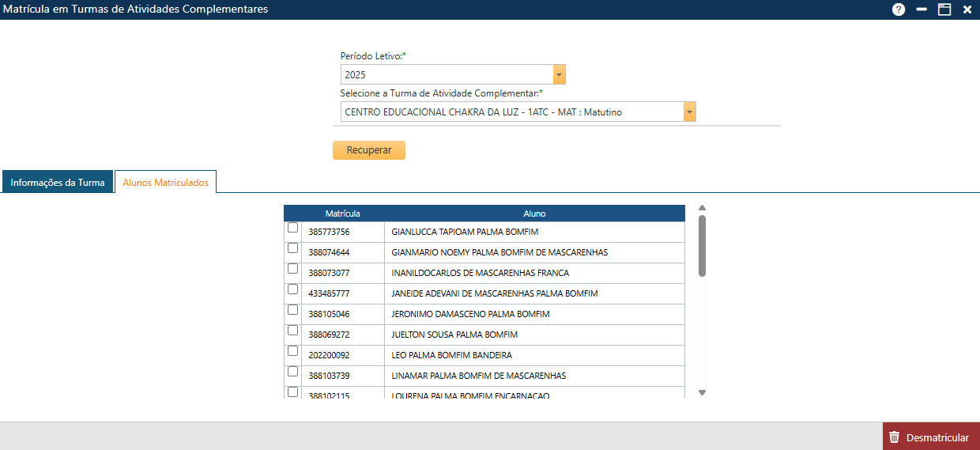This screenshot has height=450, width=980.
Task: Select the Alunos Matriculados tab
Action: [x=166, y=182]
